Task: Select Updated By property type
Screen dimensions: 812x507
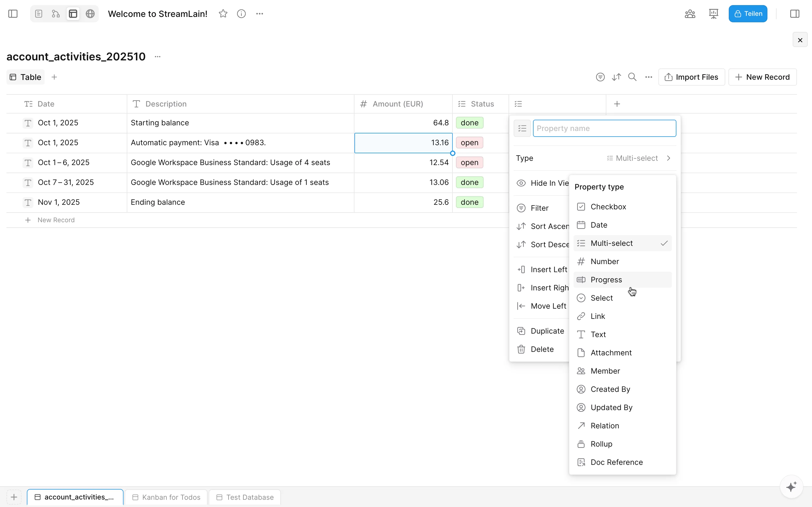Action: pos(622,407)
